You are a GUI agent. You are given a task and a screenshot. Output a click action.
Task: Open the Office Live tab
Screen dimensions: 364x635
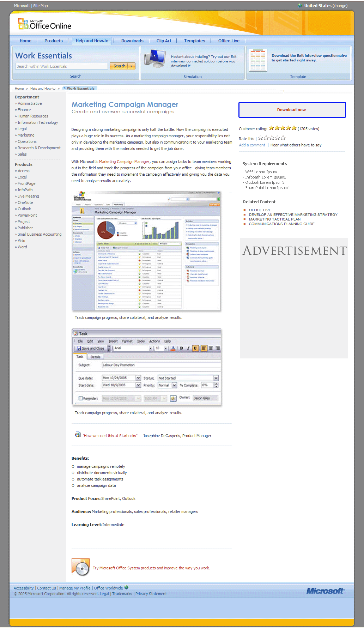coord(229,41)
